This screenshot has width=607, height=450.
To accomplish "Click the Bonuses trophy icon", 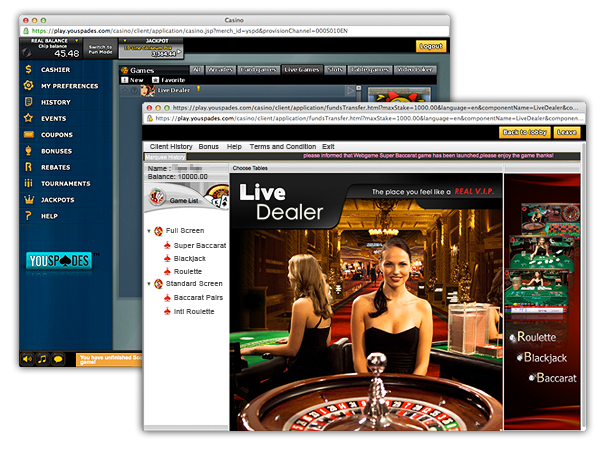I will [28, 151].
